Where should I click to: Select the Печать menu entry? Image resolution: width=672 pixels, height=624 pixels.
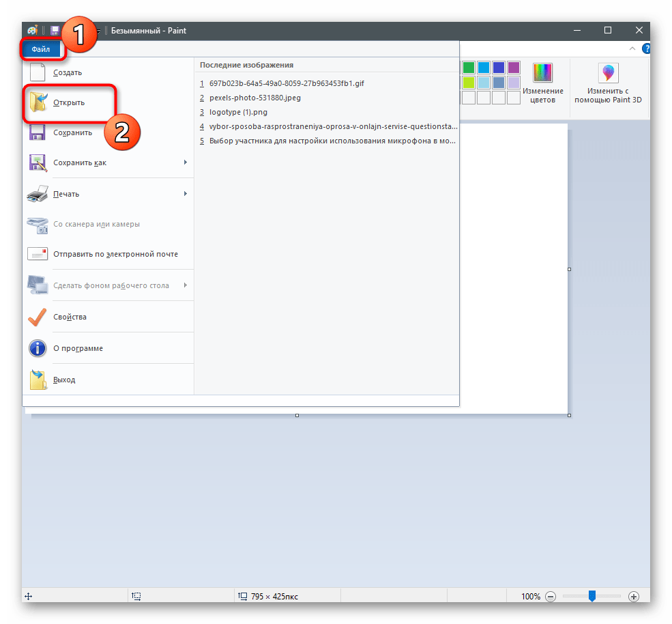(66, 194)
